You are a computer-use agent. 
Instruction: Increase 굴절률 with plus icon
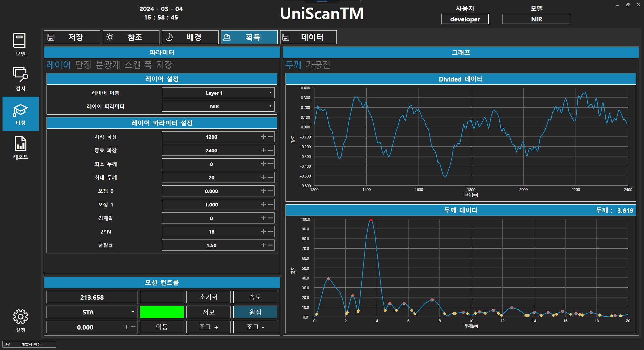point(264,245)
